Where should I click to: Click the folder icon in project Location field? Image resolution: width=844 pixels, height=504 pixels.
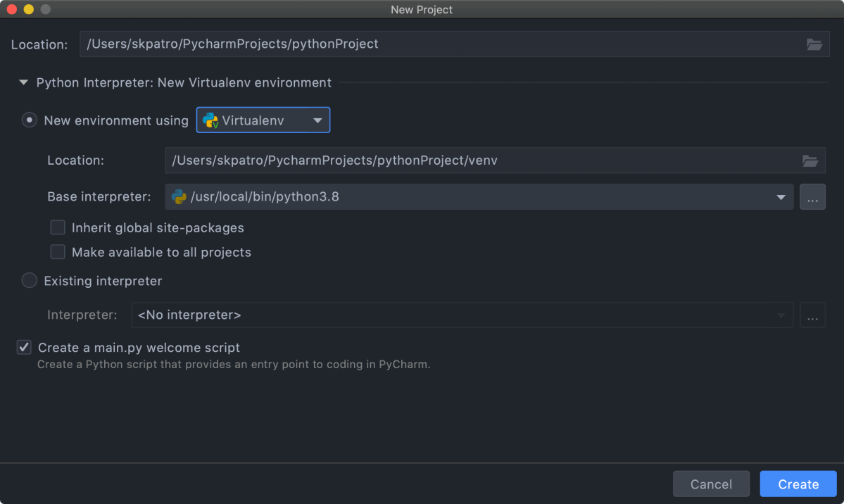point(814,44)
